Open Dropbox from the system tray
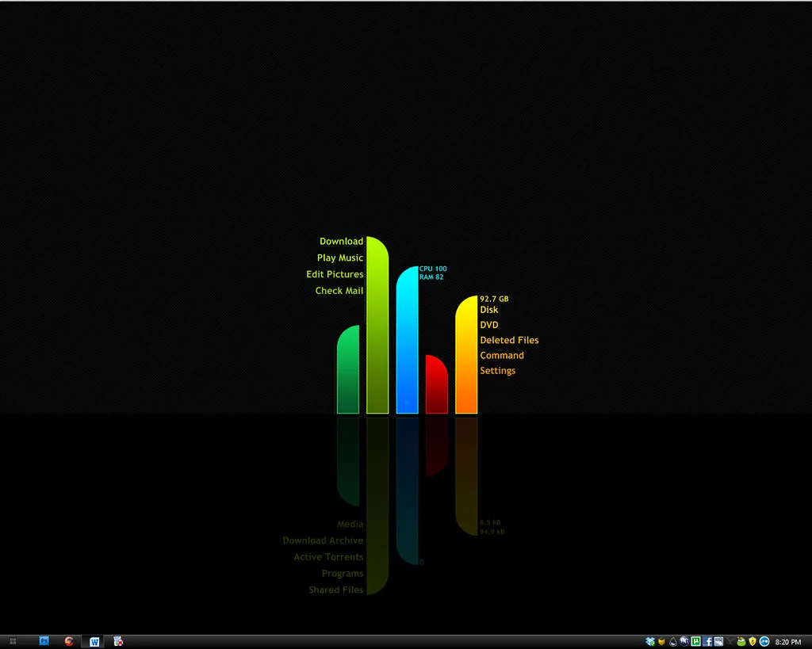This screenshot has height=649, width=812. (650, 641)
